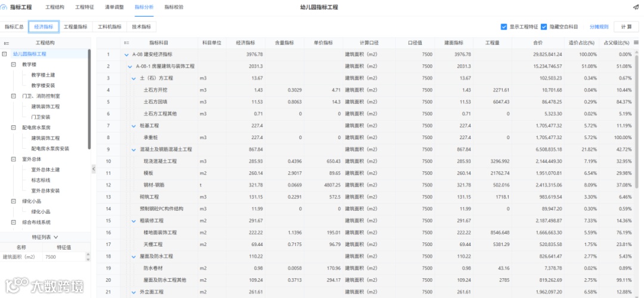Image resolution: width=644 pixels, height=298 pixels.
Task: Click the 预制钢砼PC构件结构 row name
Action: point(162,209)
